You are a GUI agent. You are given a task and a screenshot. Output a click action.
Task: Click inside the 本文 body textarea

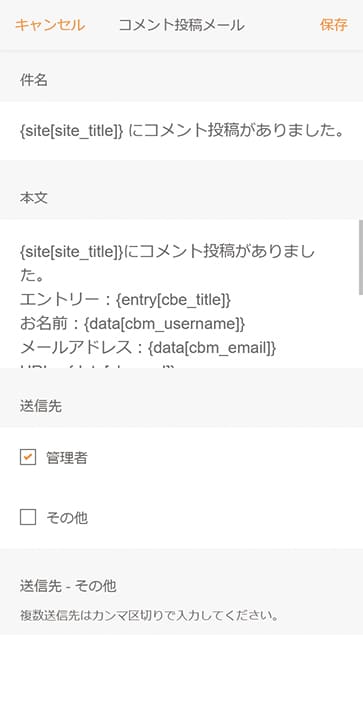coord(179,294)
